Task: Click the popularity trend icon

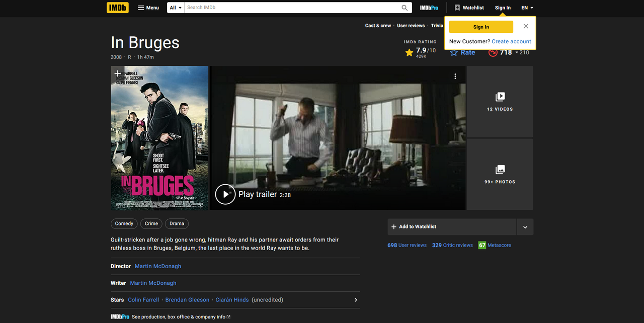Action: (493, 52)
